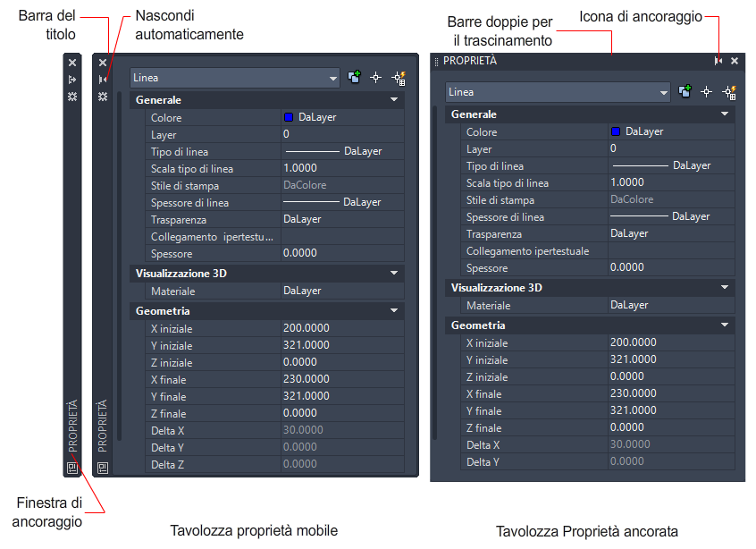Toggle auto-hide on the floating palette title bar
This screenshot has width=756, height=549.
(102, 79)
